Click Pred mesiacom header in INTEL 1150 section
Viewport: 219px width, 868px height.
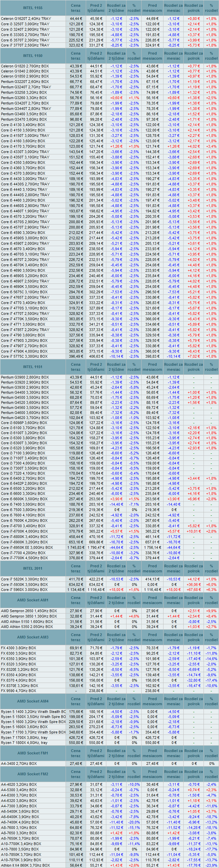pos(152,56)
